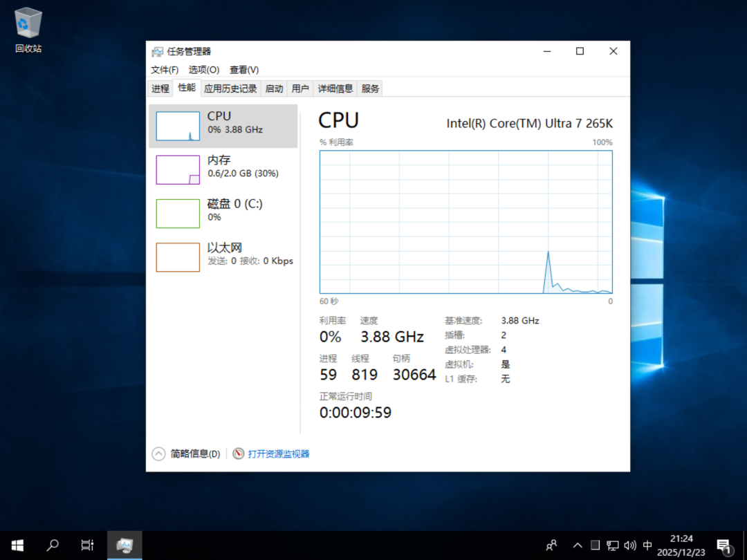This screenshot has height=560, width=747.
Task: Open the notification center icon
Action: point(724,545)
